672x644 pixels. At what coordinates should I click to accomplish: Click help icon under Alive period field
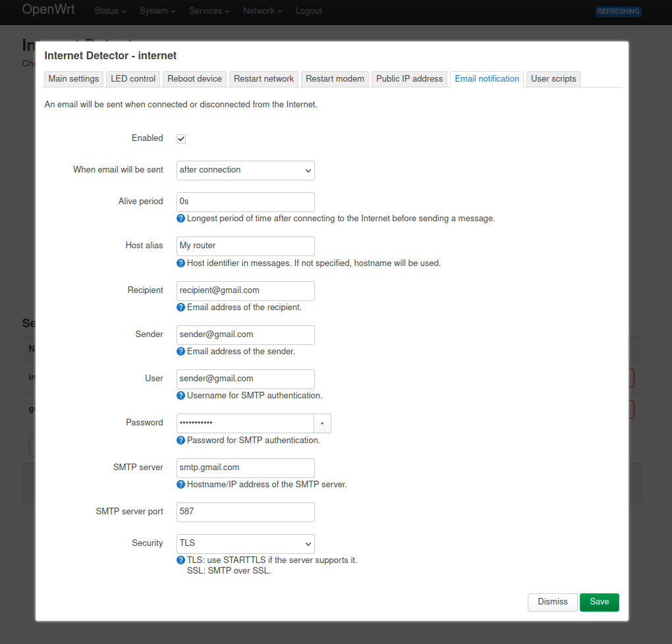(x=181, y=219)
